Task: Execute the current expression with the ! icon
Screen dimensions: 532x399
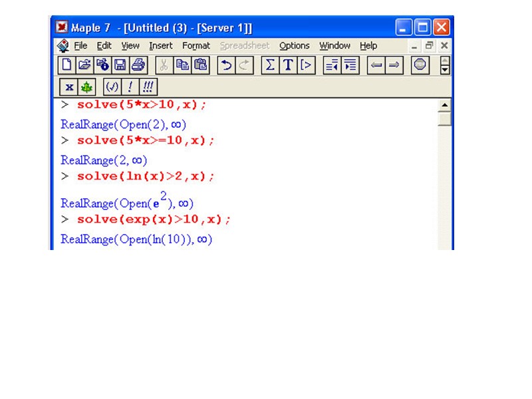Action: pos(130,87)
